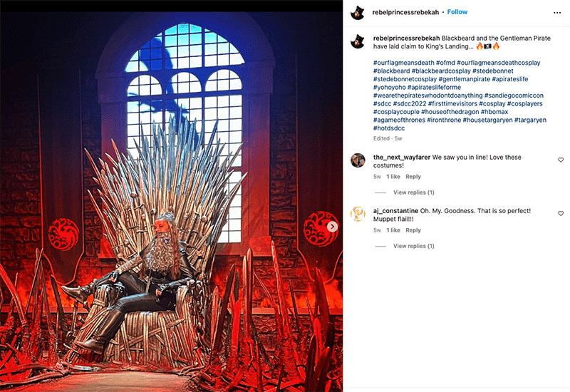Expand replies under the_next_wayfarer's comment
The image size is (570, 392).
(413, 192)
